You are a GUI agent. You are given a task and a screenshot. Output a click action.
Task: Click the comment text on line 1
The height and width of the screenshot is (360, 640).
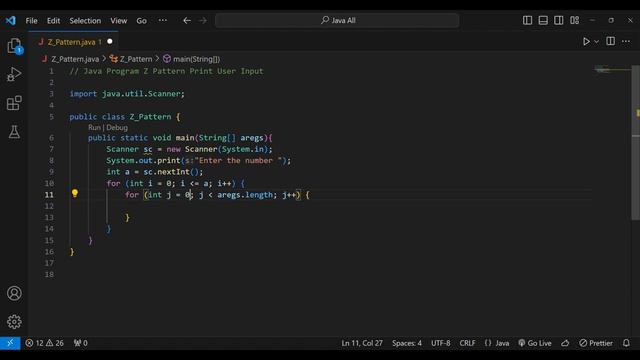tap(166, 71)
